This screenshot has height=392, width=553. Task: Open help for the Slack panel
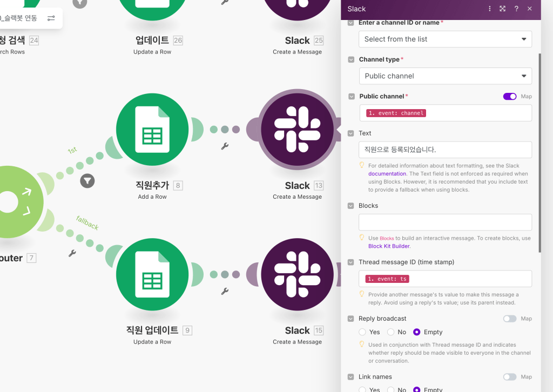[x=516, y=9]
